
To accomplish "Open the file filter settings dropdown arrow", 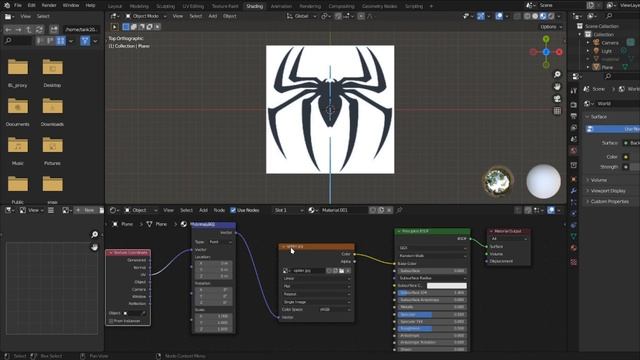I will click(95, 41).
